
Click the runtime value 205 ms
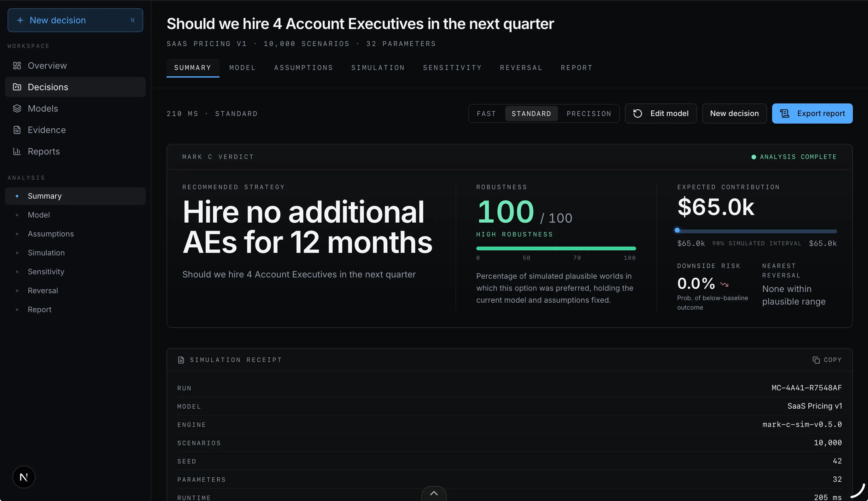828,498
